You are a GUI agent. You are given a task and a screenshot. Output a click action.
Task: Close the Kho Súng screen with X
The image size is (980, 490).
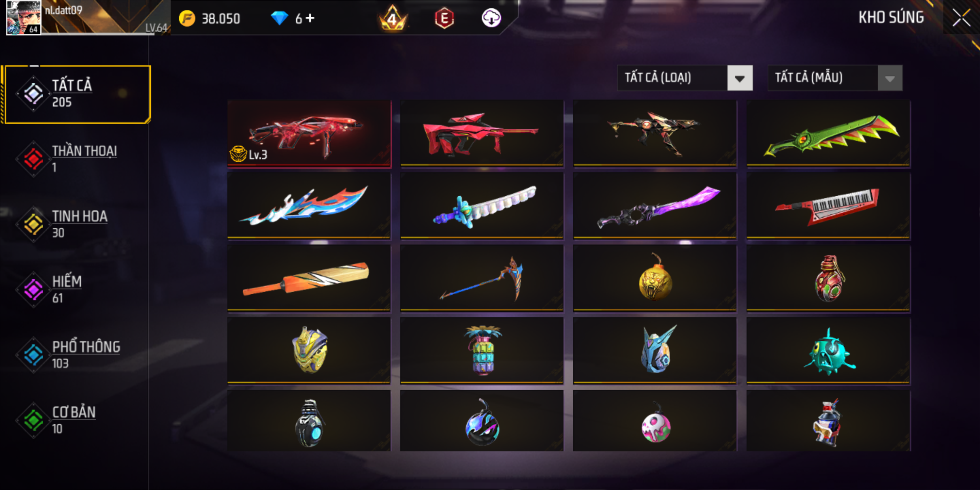click(961, 17)
